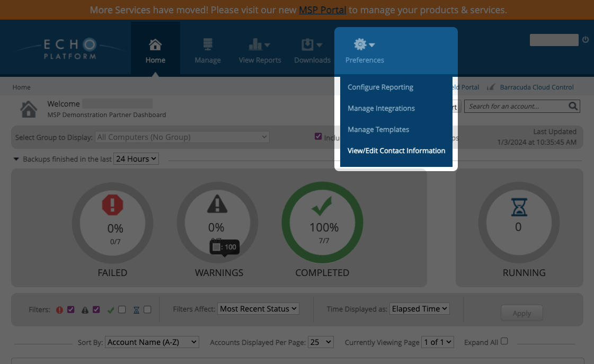Open the Accounts Displayed Per Page dropdown

[x=321, y=342]
